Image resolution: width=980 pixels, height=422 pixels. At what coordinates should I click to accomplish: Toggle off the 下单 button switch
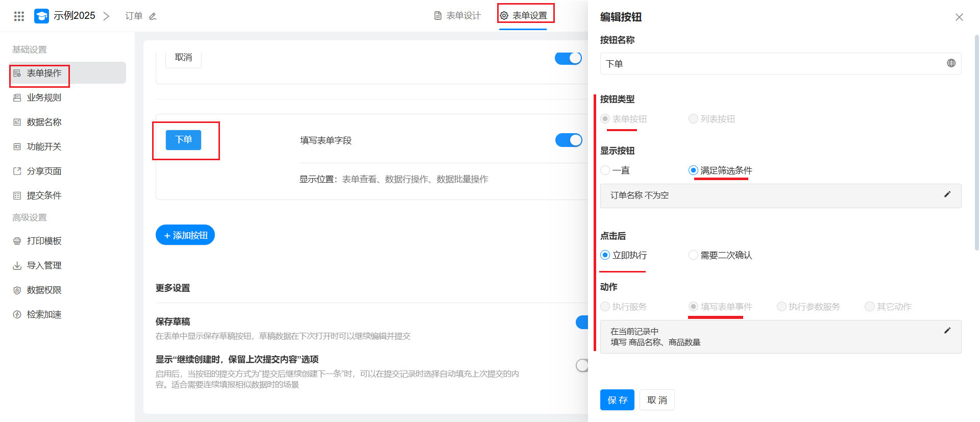[568, 140]
